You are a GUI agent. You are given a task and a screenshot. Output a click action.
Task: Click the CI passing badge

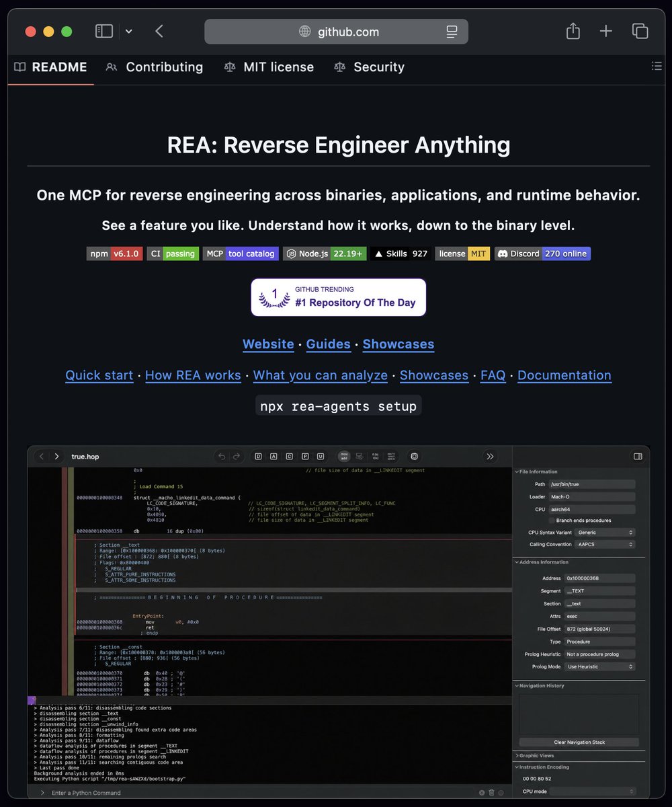173,254
